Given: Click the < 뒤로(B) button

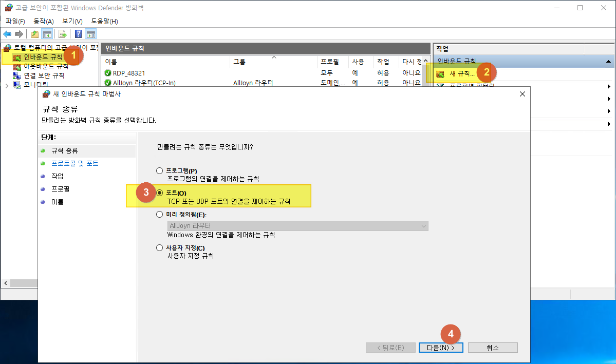Looking at the screenshot, I should [390, 348].
